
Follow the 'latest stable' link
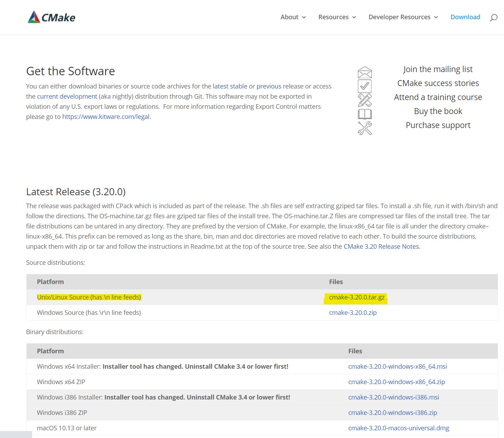pyautogui.click(x=230, y=86)
